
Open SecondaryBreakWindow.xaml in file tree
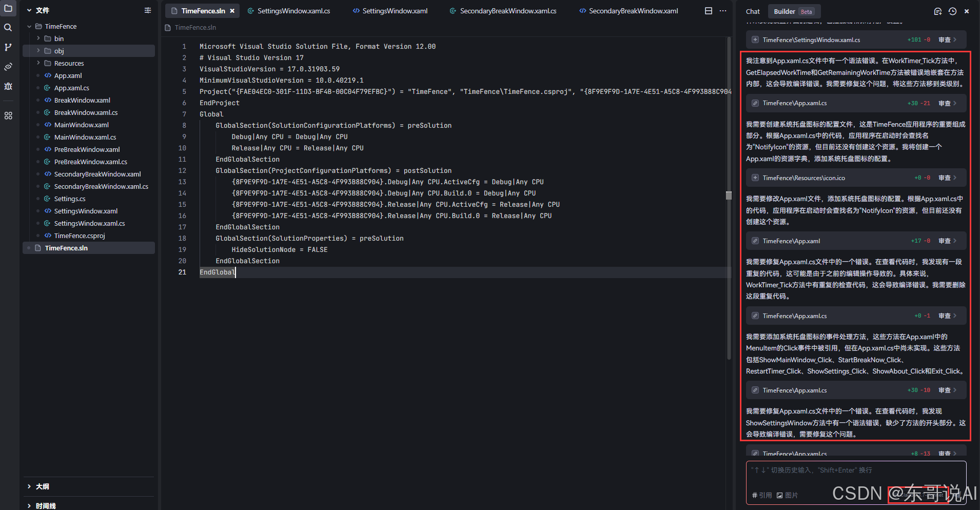coord(97,174)
